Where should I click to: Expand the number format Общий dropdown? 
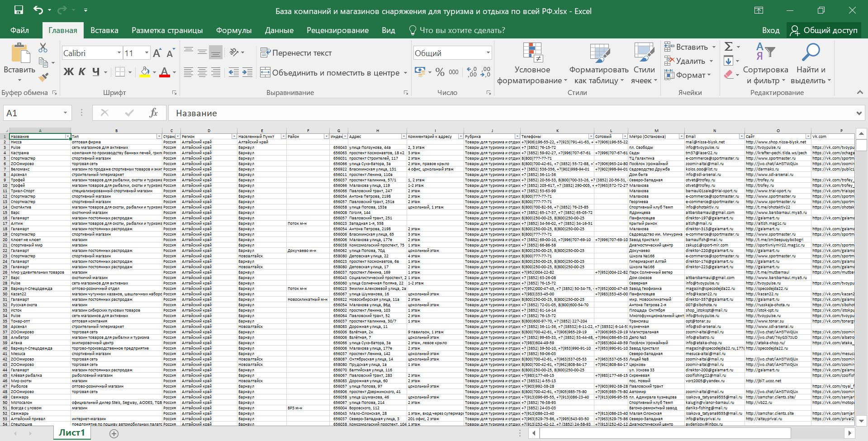488,53
